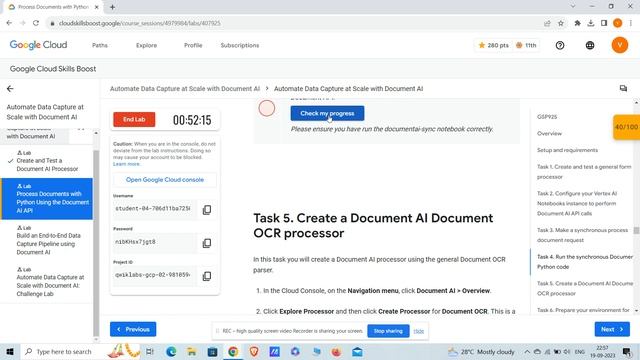The width and height of the screenshot is (640, 360).
Task: Open the Subscriptions page
Action: [240, 45]
